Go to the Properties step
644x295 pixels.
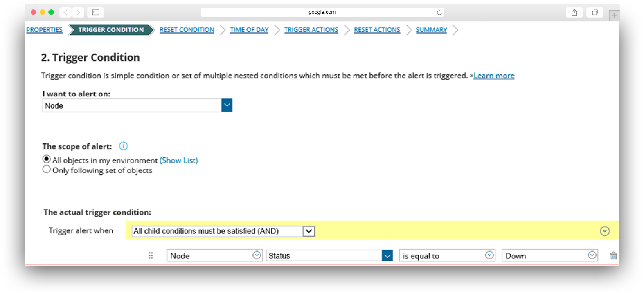(x=44, y=30)
